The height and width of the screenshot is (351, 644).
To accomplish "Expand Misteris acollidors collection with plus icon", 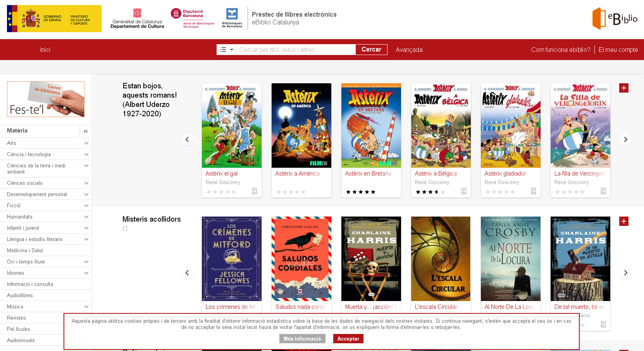I will [x=624, y=221].
